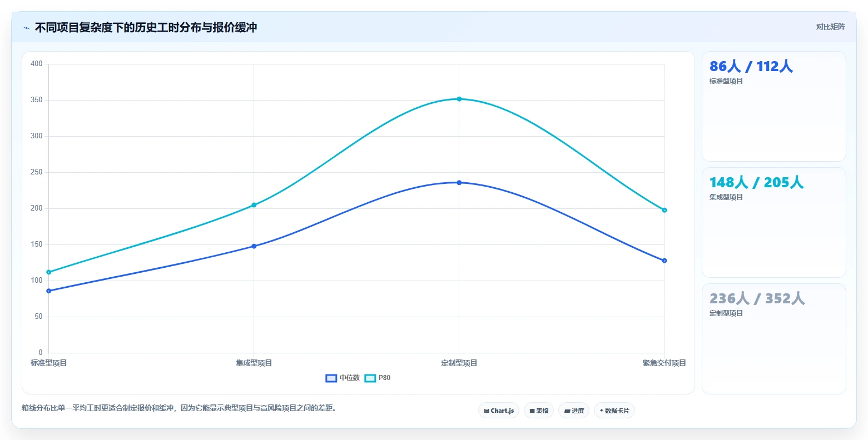Click the P80 data point for 标准型项目
Screen dimensions: 868x440
click(x=49, y=272)
